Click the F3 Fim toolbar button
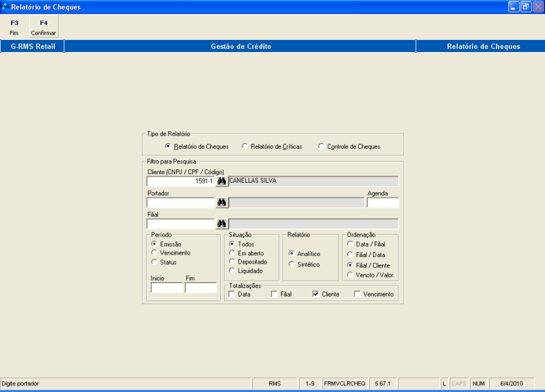This screenshot has width=545, height=392. pos(15,27)
